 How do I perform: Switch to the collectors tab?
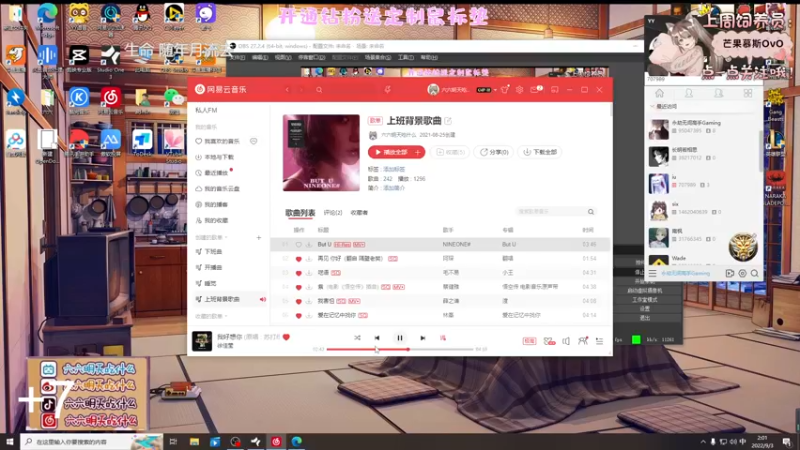(x=359, y=213)
